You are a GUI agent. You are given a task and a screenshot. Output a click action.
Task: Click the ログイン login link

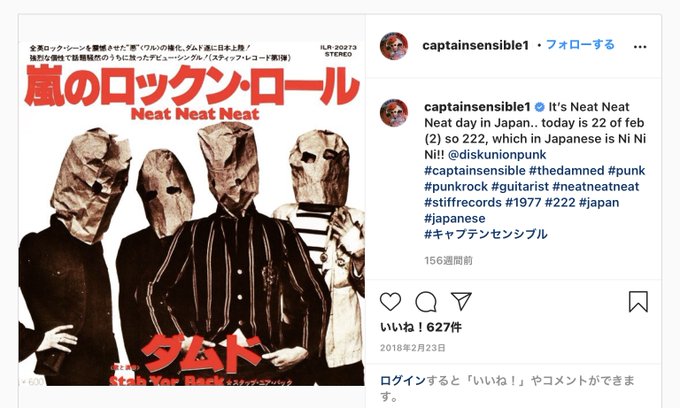pyautogui.click(x=403, y=381)
